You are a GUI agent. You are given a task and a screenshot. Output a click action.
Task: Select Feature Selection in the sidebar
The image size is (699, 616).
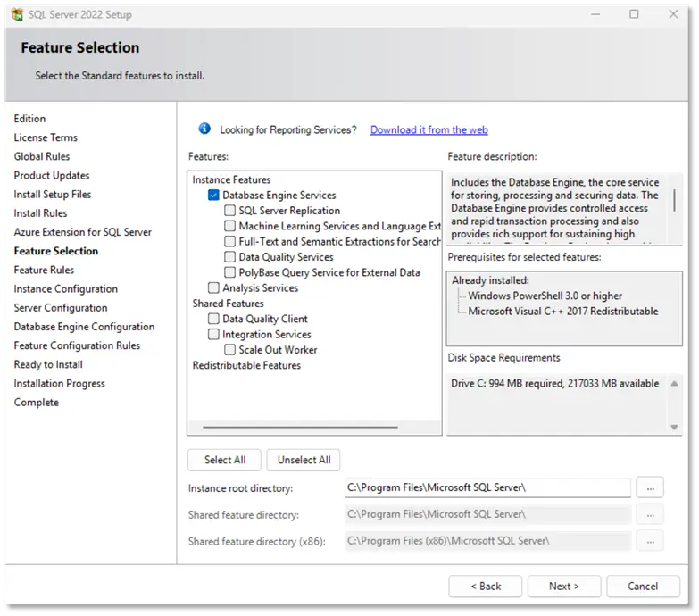click(56, 251)
